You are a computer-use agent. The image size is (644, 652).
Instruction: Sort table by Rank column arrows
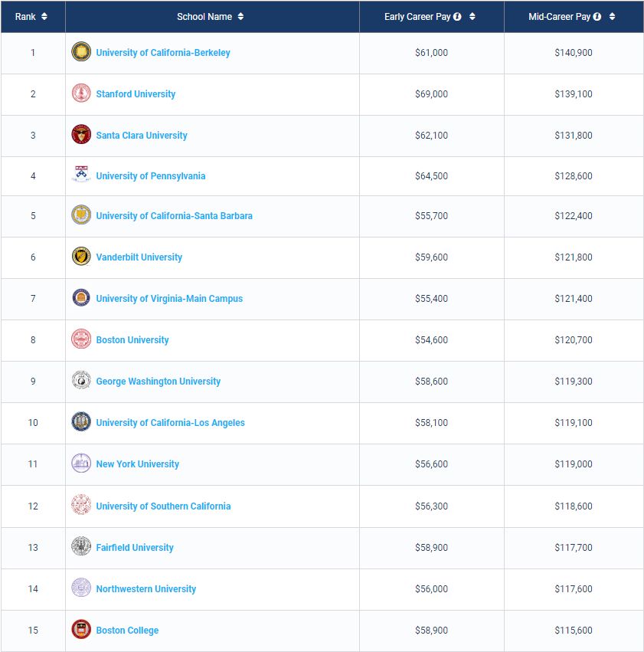point(44,17)
